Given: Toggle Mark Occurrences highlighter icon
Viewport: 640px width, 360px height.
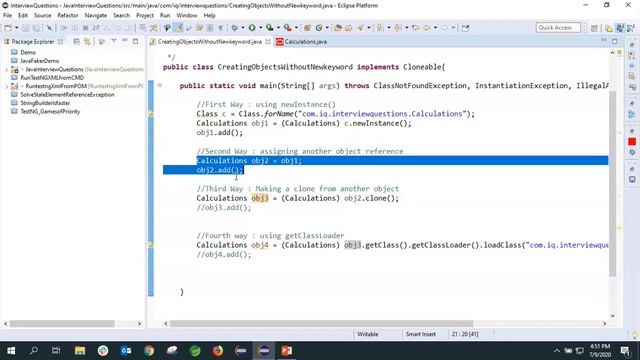Looking at the screenshot, I should tap(179, 28).
